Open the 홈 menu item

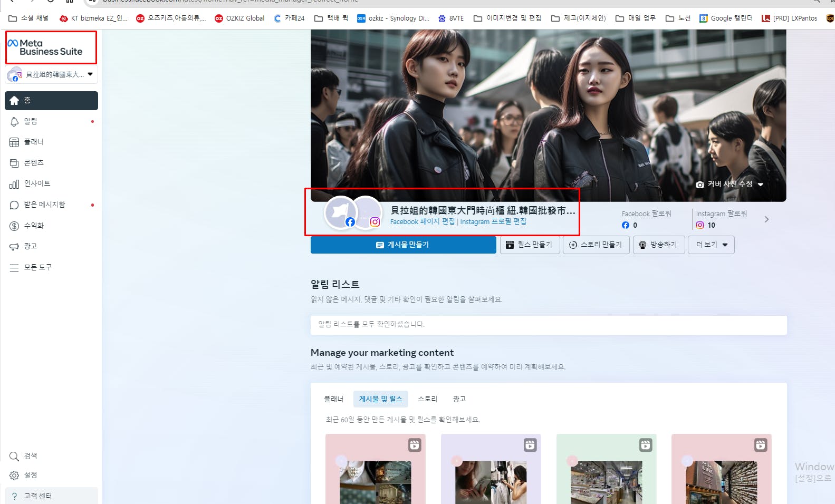click(x=51, y=101)
